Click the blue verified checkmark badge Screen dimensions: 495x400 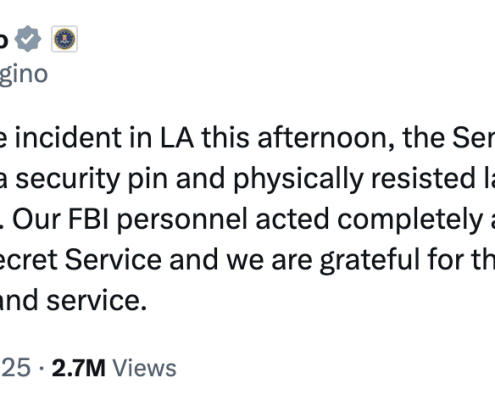[x=28, y=39]
